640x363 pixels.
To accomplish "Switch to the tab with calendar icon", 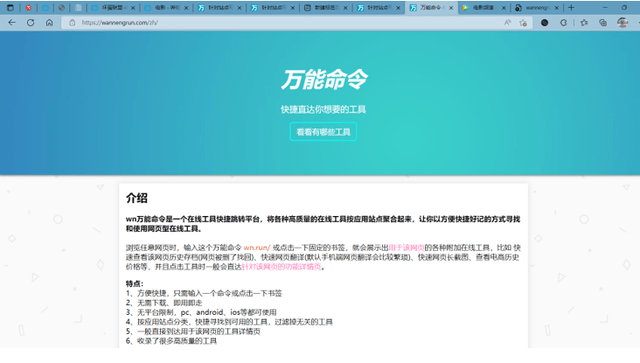I will [x=325, y=7].
